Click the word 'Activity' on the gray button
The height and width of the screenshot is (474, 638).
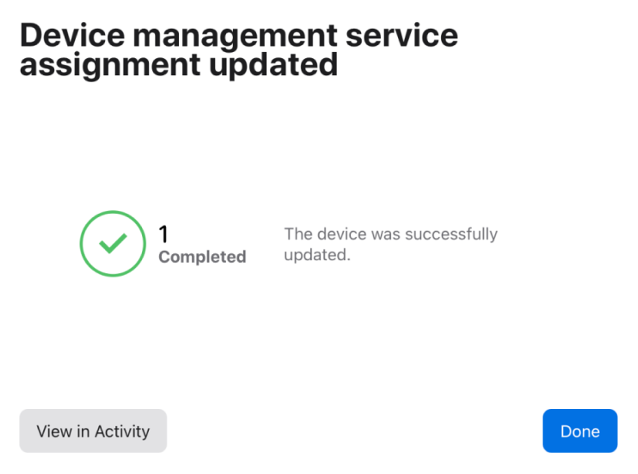coord(122,431)
